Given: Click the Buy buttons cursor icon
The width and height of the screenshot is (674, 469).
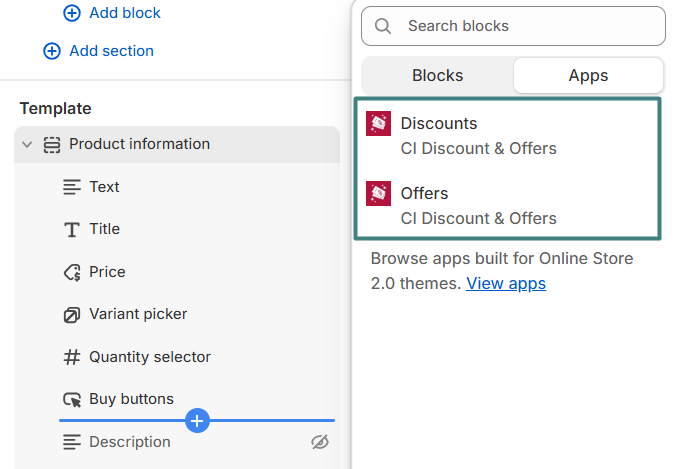Looking at the screenshot, I should tap(72, 400).
